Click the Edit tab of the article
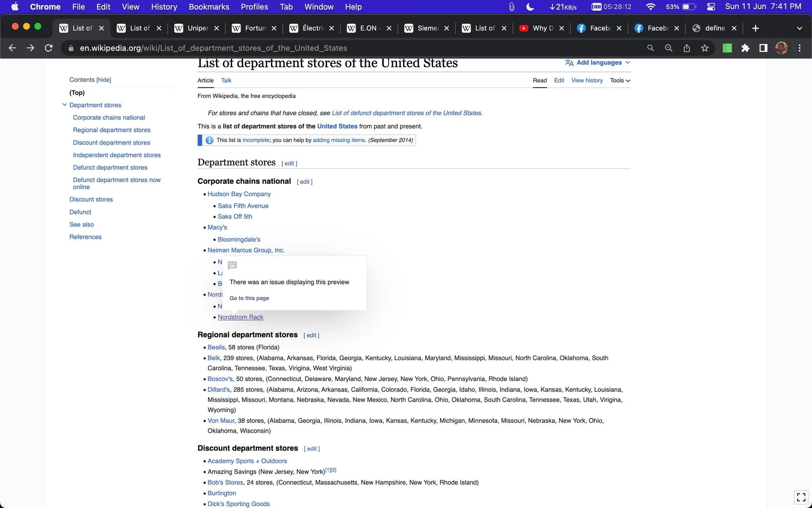Screen dimensions: 812x508 coord(559,81)
